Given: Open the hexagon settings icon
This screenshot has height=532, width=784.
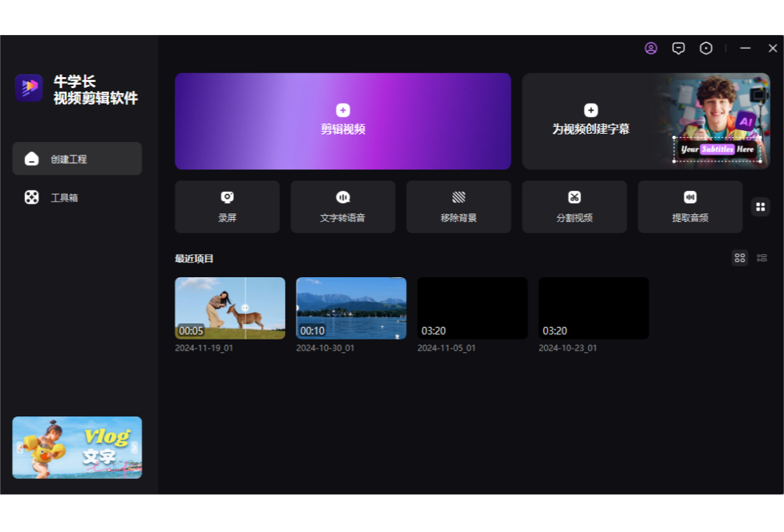Looking at the screenshot, I should point(706,48).
